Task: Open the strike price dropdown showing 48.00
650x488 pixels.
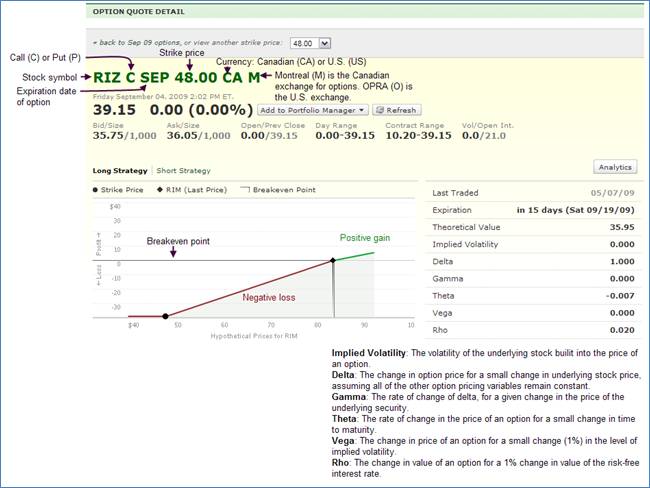Action: click(x=310, y=43)
